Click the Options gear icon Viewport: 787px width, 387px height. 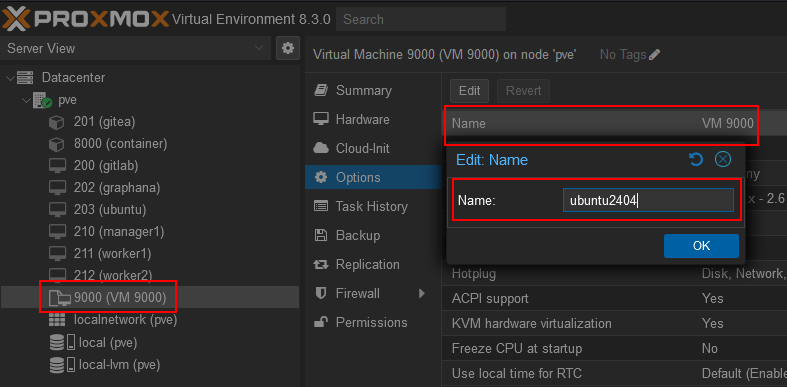(321, 177)
